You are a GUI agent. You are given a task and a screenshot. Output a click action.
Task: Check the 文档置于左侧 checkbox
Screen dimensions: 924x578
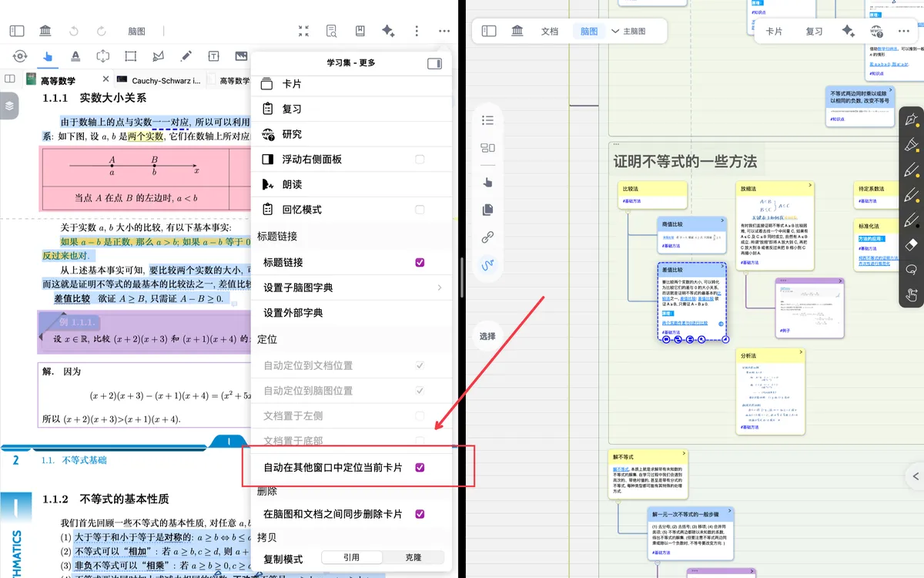click(x=420, y=416)
